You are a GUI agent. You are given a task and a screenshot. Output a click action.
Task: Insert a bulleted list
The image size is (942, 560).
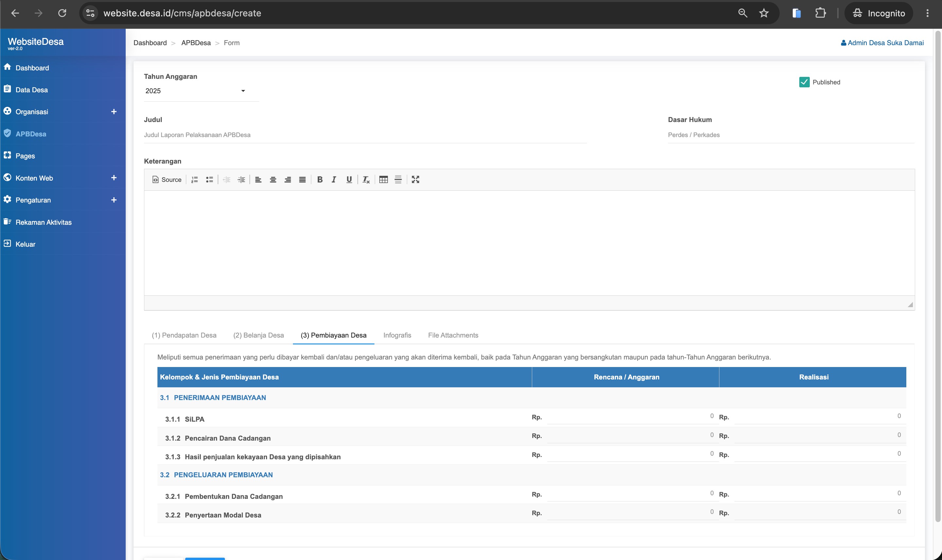209,180
